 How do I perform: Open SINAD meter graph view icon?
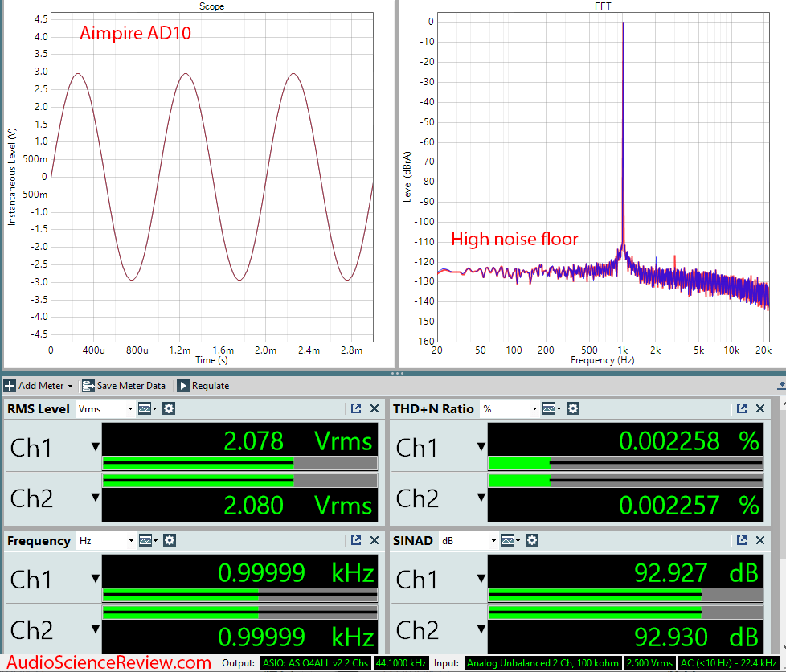pyautogui.click(x=510, y=541)
